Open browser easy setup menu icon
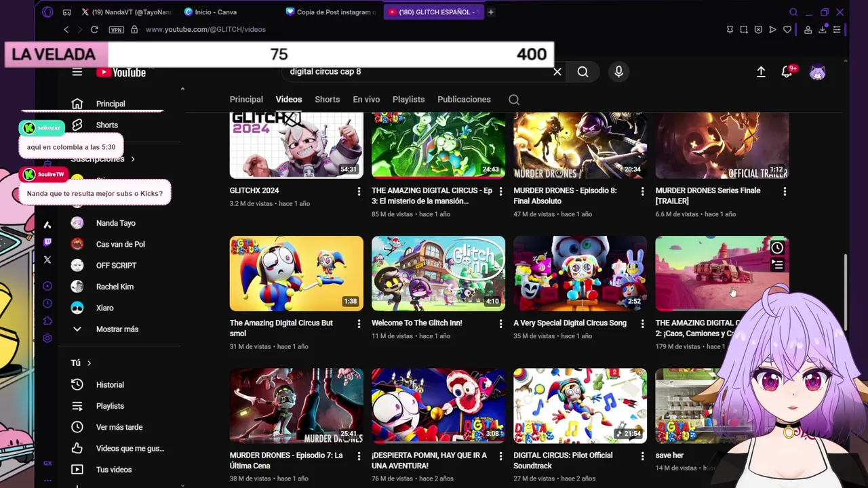This screenshot has height=488, width=868. coord(837,30)
